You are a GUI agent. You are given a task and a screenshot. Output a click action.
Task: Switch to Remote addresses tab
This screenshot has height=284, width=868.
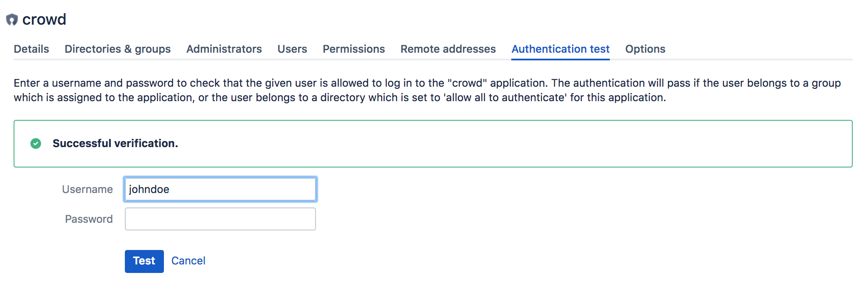pos(448,49)
